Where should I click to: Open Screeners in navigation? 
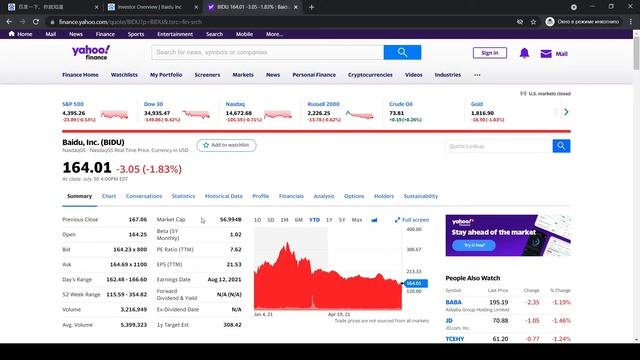[207, 75]
